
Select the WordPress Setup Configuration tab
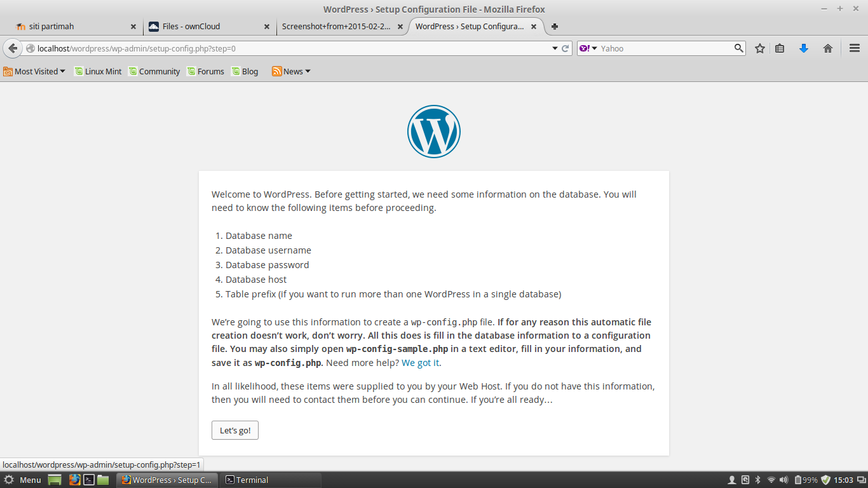click(476, 27)
